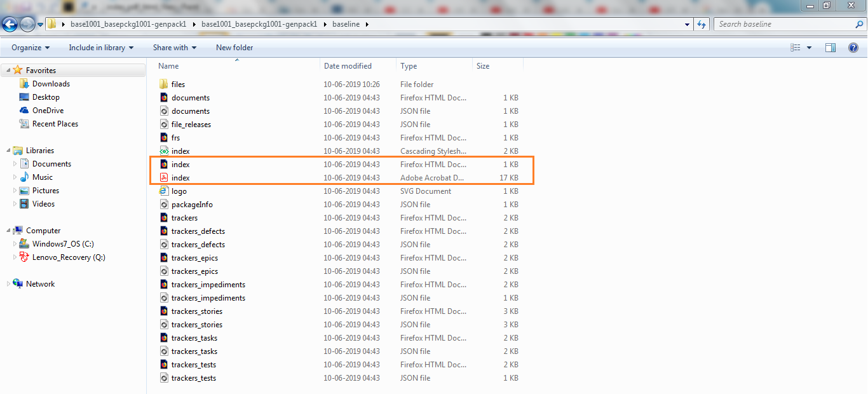Image resolution: width=868 pixels, height=394 pixels.
Task: Select the documents Firefox HTML file icon
Action: [x=163, y=98]
